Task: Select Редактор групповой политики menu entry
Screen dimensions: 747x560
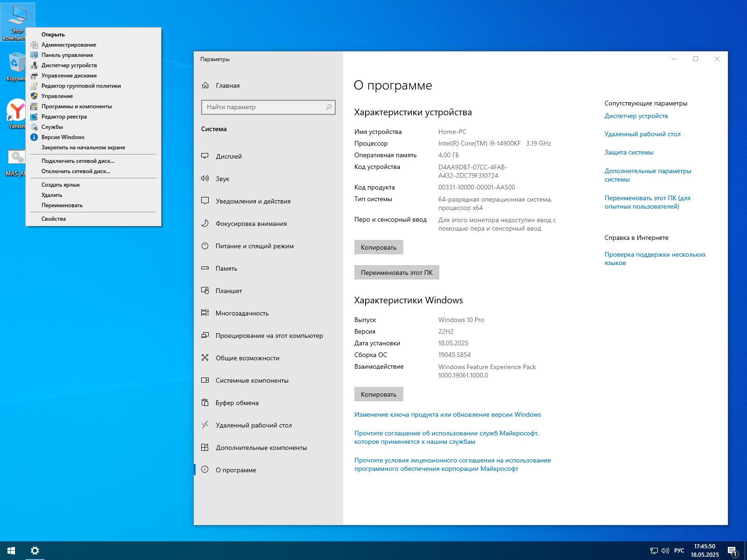Action: click(93, 86)
